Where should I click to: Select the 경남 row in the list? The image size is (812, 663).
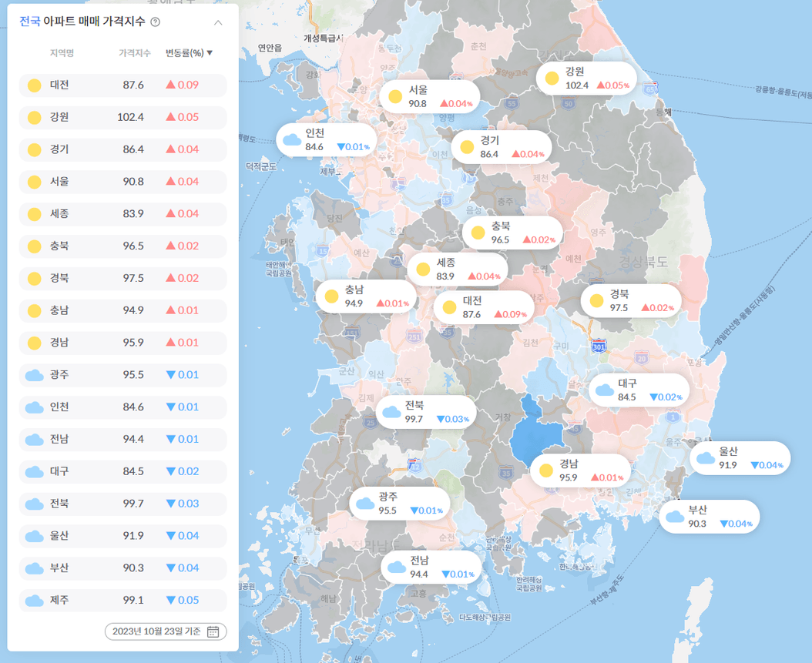tap(122, 343)
